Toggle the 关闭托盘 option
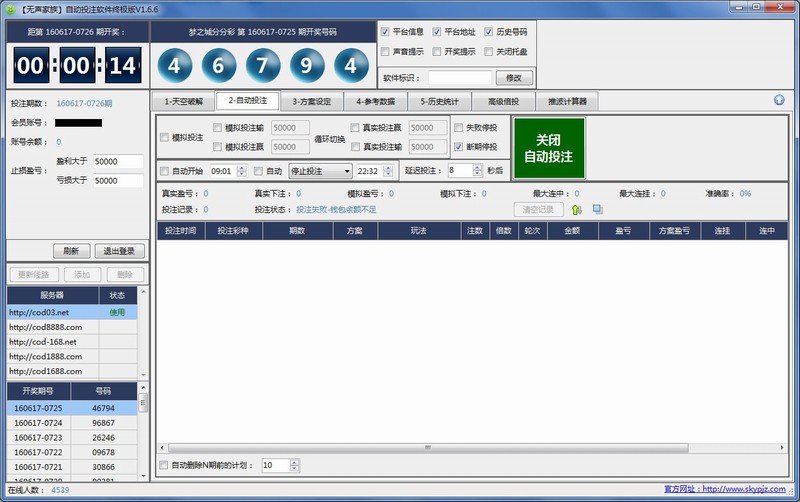The image size is (800, 502). coord(488,51)
